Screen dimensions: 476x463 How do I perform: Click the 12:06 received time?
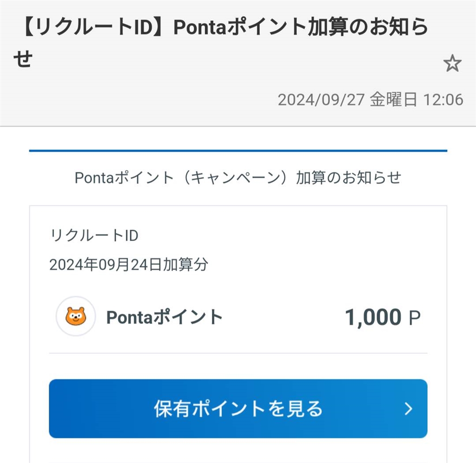click(443, 100)
